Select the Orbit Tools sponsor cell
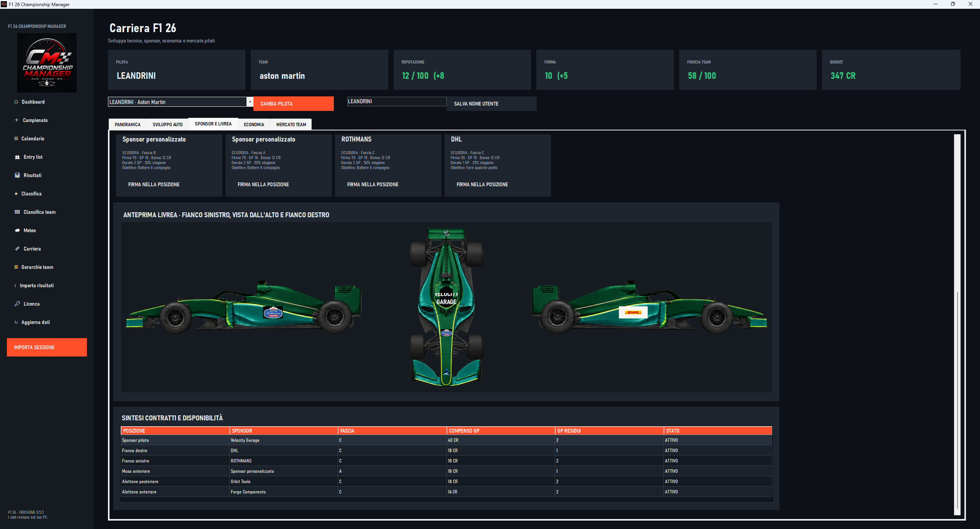The image size is (980, 529). [284, 482]
